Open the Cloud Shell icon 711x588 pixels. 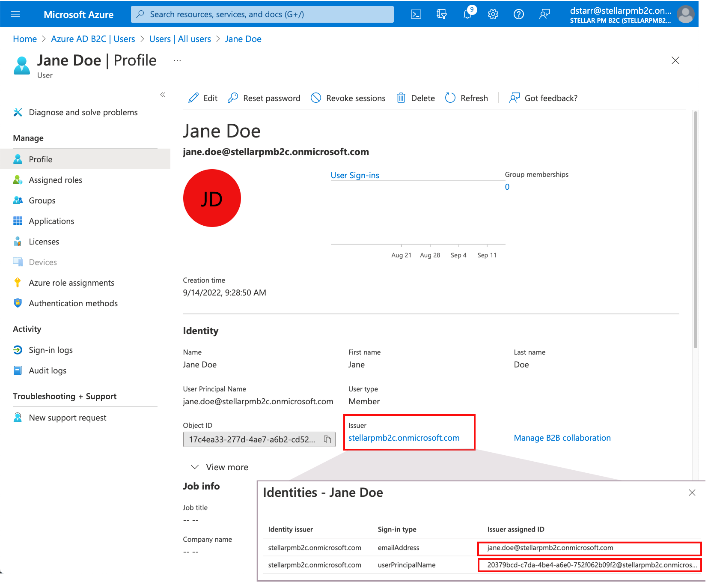point(416,14)
